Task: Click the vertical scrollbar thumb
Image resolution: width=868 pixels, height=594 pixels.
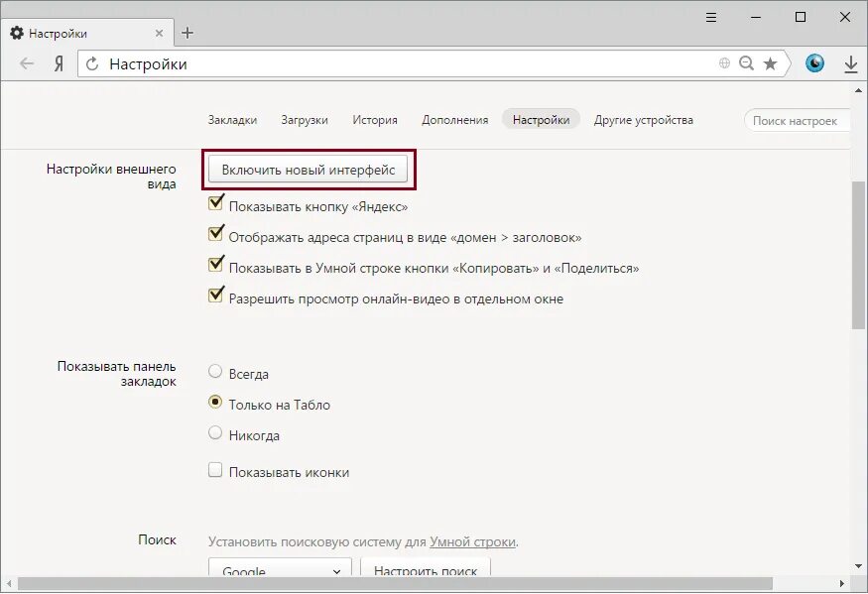Action: tap(858, 256)
